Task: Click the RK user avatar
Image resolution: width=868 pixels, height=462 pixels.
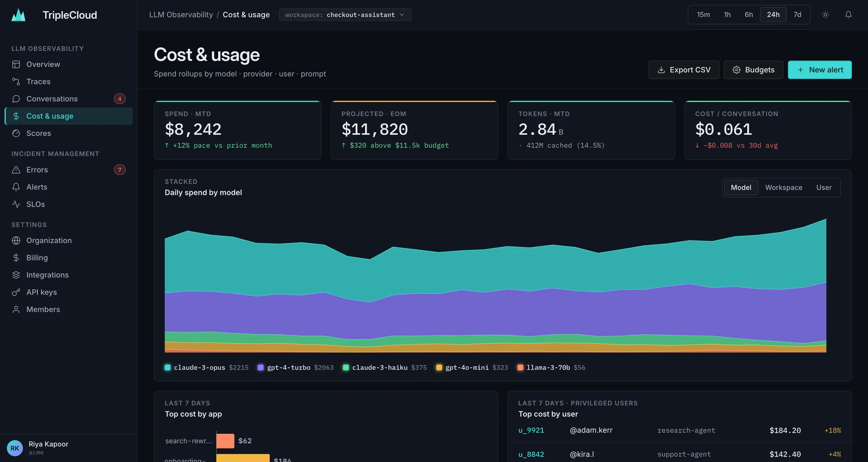Action: coord(15,448)
